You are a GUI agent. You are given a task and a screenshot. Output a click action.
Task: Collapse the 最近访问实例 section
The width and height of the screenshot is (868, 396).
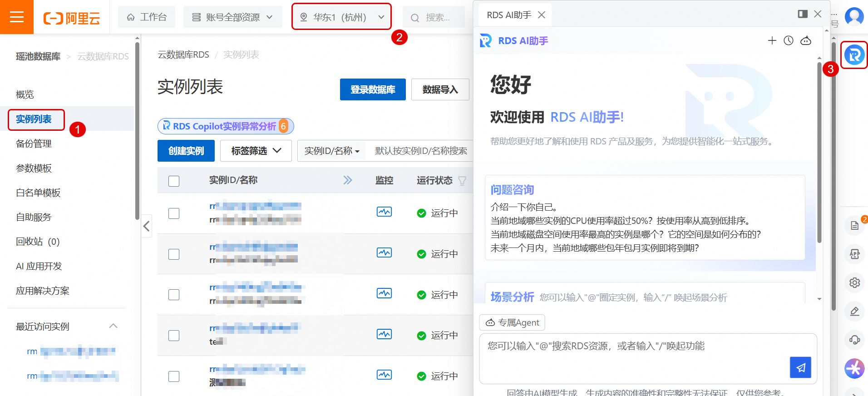pos(113,326)
